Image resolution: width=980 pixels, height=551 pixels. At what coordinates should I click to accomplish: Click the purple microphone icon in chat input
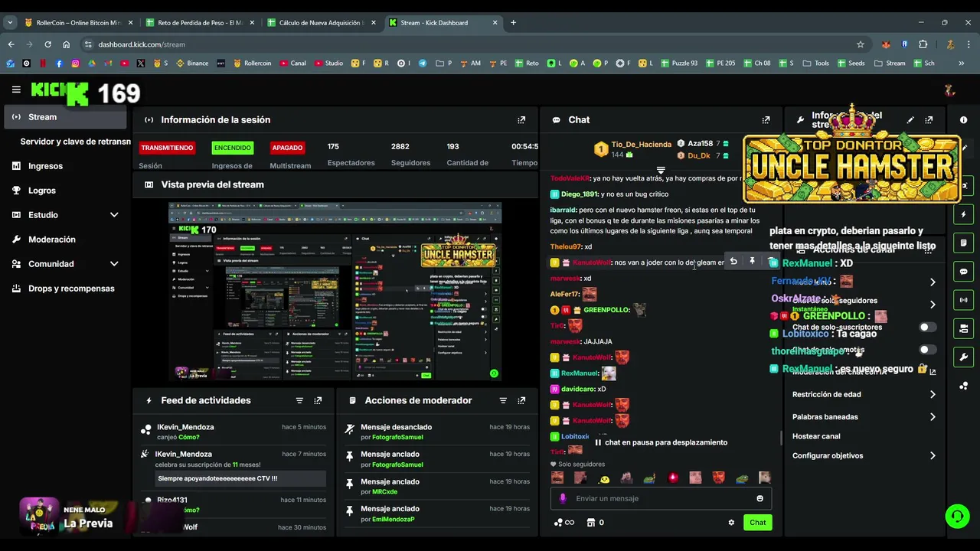tap(563, 498)
